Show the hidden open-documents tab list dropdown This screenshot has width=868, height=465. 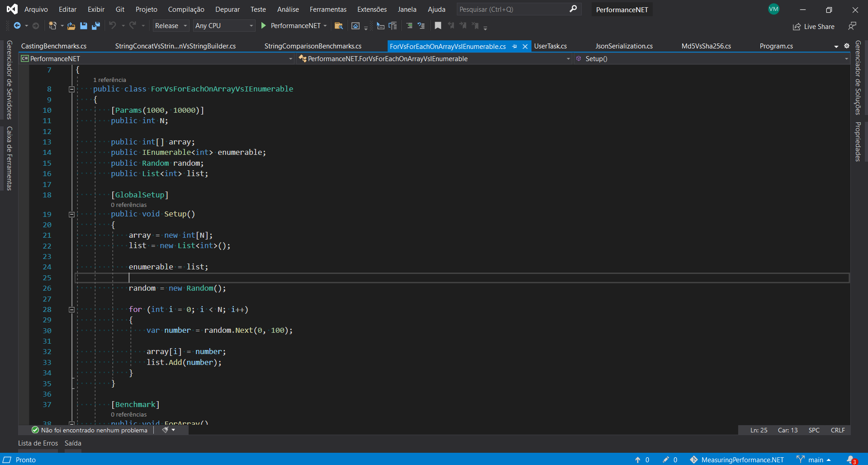(x=836, y=46)
